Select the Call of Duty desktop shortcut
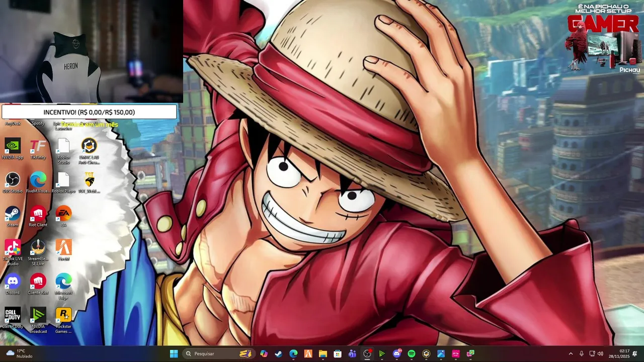This screenshot has height=362, width=644. click(13, 318)
